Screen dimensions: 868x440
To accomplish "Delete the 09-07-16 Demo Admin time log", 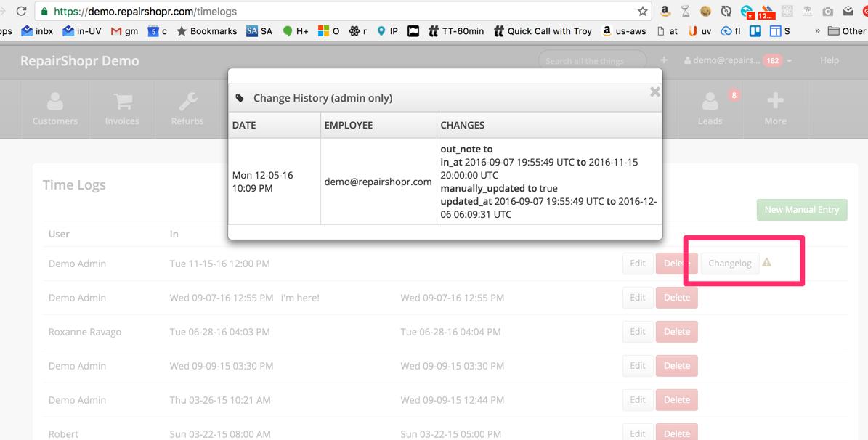I will point(676,298).
